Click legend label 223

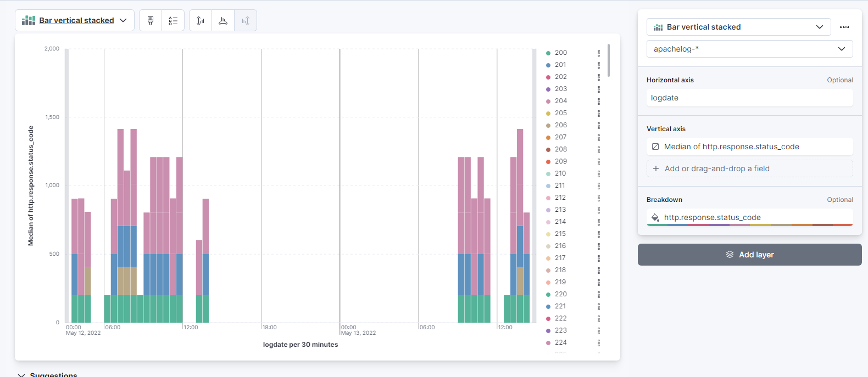pos(561,330)
